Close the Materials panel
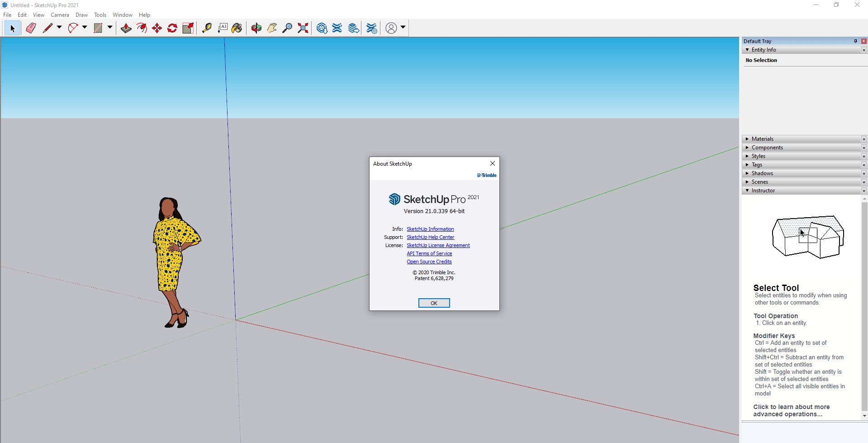 (x=864, y=139)
